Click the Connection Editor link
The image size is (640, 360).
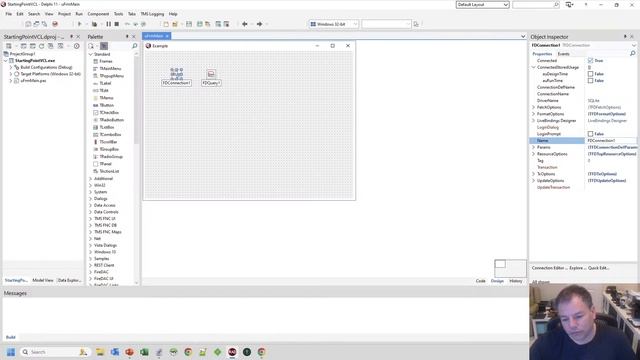548,268
